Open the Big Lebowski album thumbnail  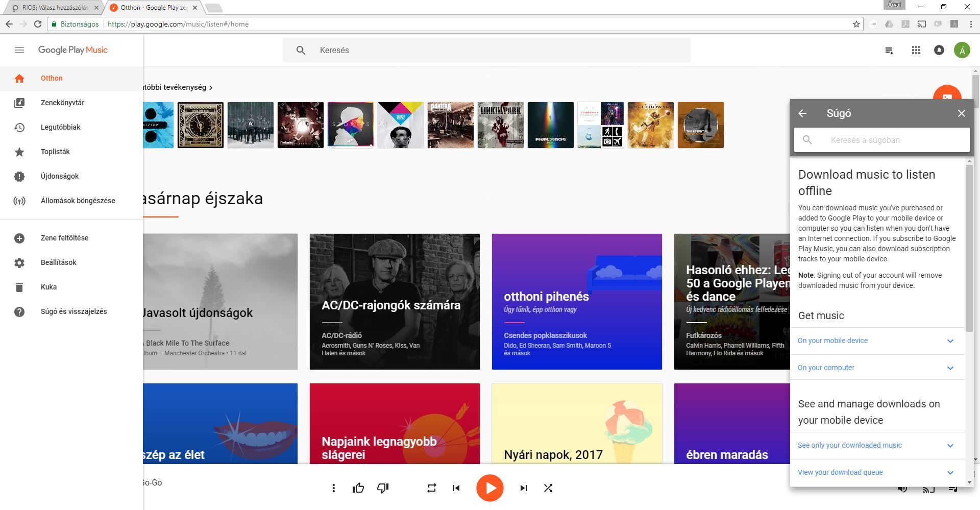[651, 125]
